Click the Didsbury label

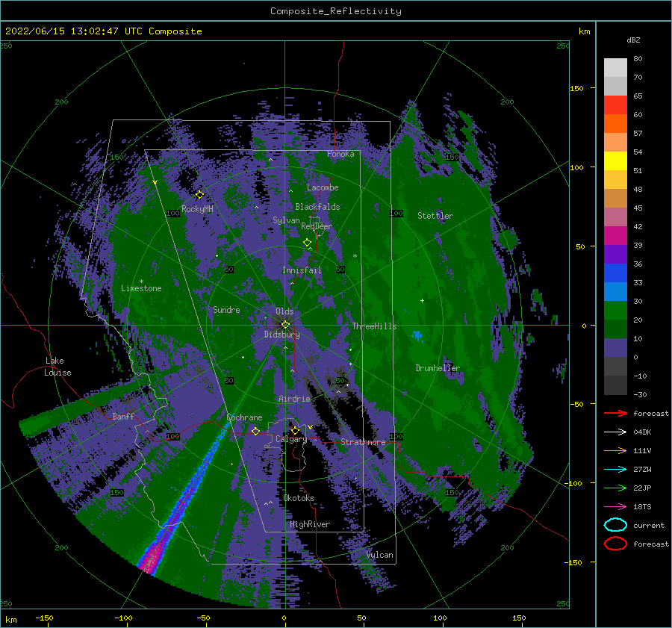tap(282, 335)
